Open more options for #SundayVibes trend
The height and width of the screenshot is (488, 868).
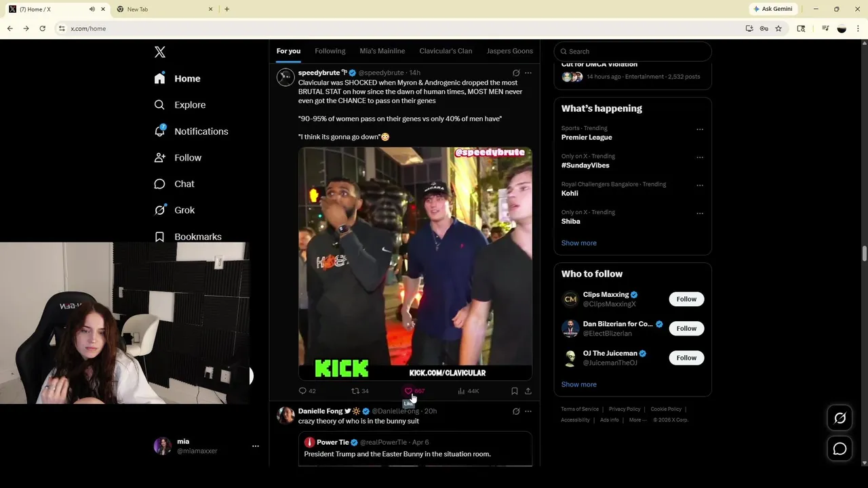pos(700,157)
